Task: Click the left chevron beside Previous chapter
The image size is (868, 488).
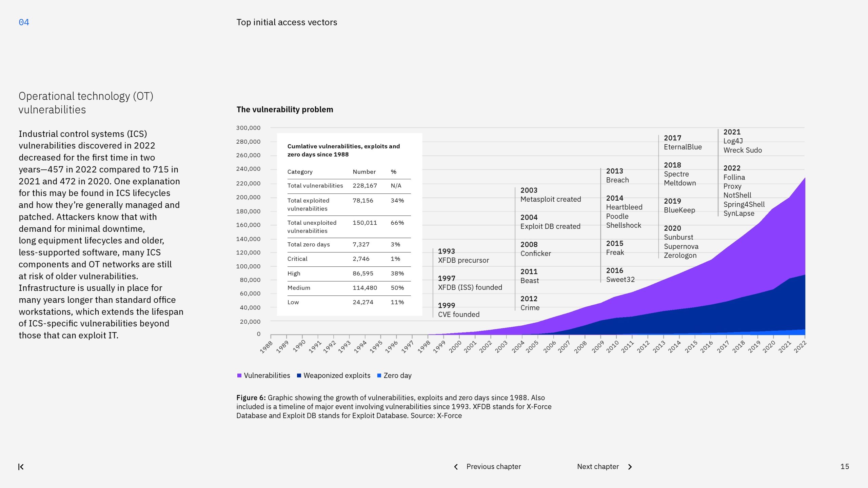Action: click(x=456, y=467)
